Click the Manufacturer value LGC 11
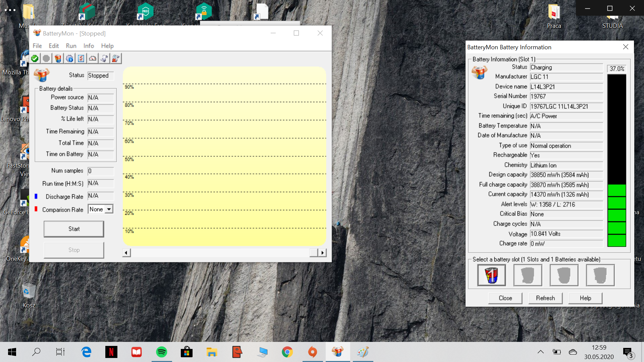 pyautogui.click(x=566, y=77)
